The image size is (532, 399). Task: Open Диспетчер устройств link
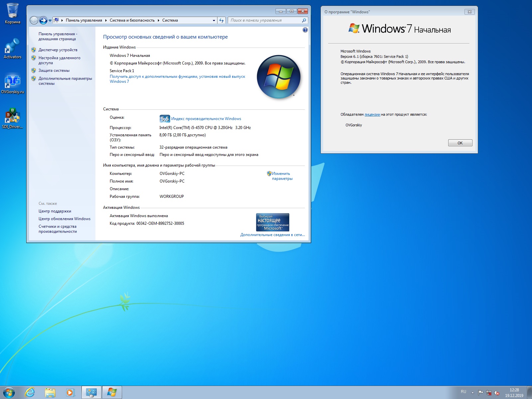point(58,50)
